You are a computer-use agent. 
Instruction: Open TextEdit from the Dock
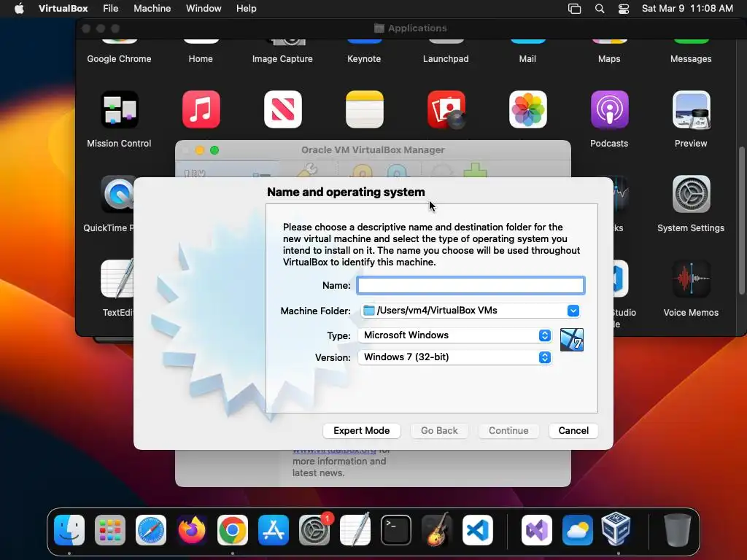pyautogui.click(x=355, y=530)
